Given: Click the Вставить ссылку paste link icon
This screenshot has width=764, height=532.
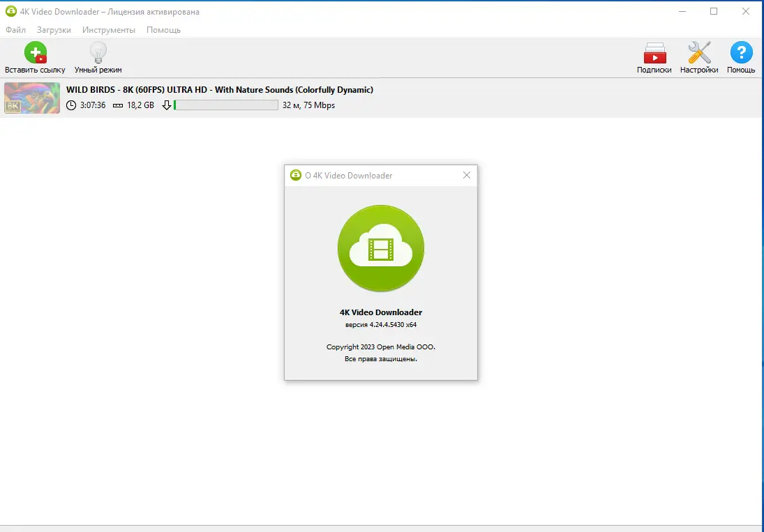Looking at the screenshot, I should click(x=36, y=52).
